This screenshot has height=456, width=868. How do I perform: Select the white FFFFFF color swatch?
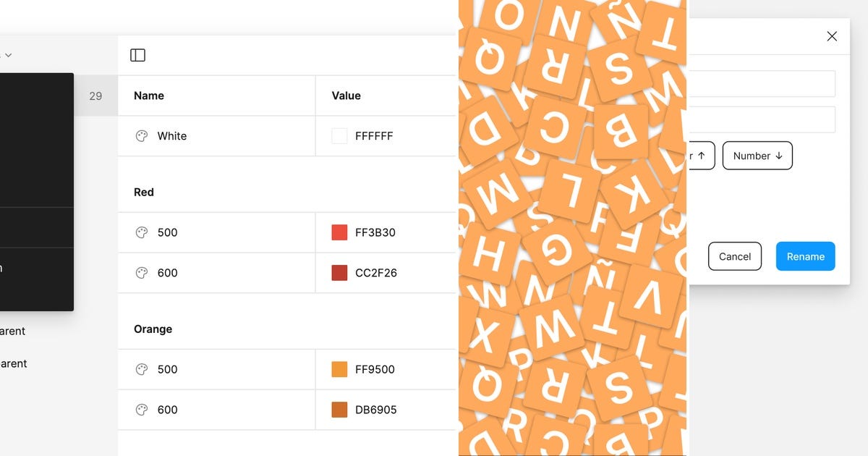point(339,135)
